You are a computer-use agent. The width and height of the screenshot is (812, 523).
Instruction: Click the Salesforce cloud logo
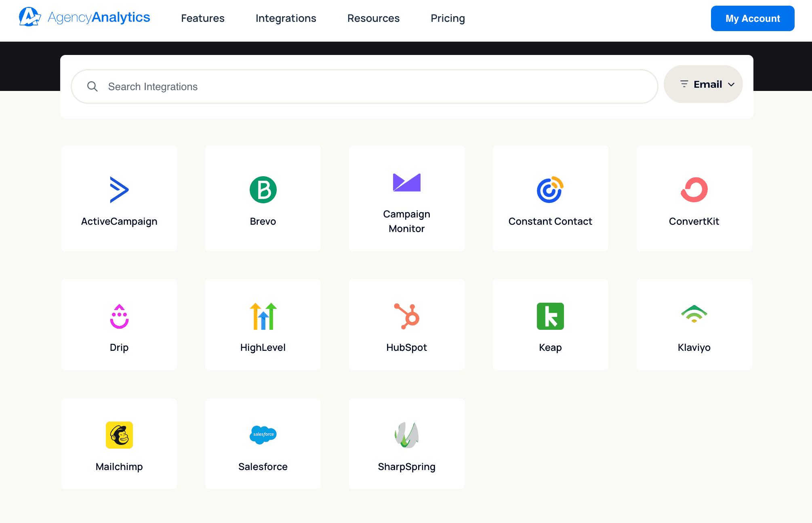pos(263,434)
